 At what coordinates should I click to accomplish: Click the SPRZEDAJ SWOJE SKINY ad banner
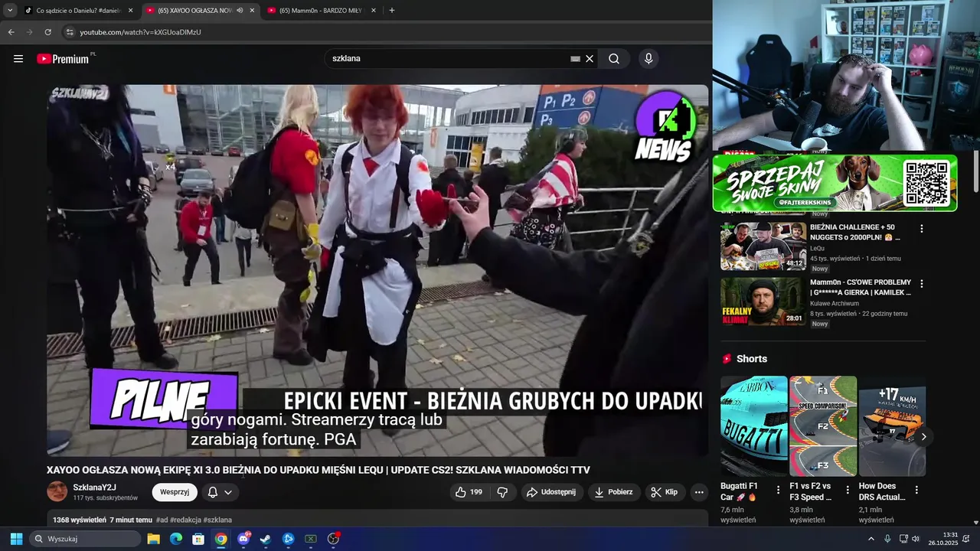pos(835,183)
